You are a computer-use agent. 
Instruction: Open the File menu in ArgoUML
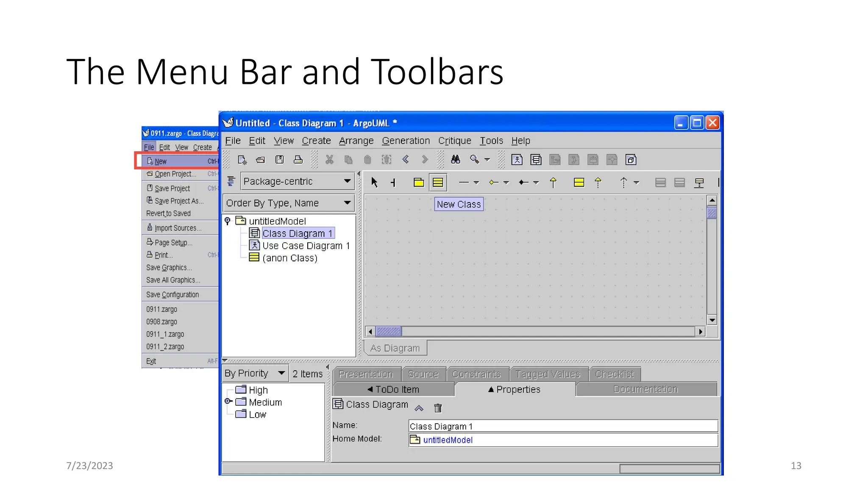(233, 141)
